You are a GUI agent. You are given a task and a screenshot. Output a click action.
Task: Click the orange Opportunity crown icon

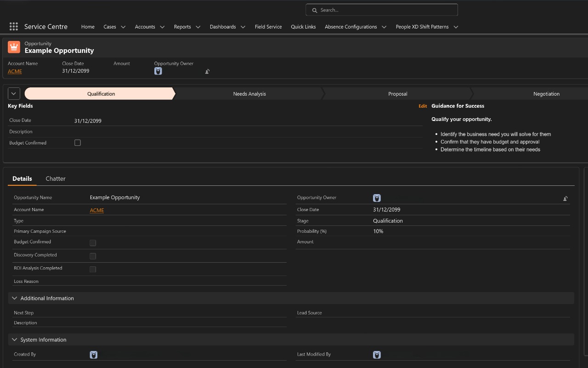[x=14, y=47]
